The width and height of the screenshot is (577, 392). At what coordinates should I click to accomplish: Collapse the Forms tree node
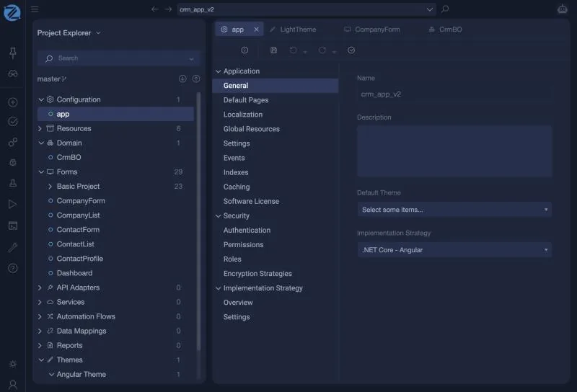click(41, 172)
